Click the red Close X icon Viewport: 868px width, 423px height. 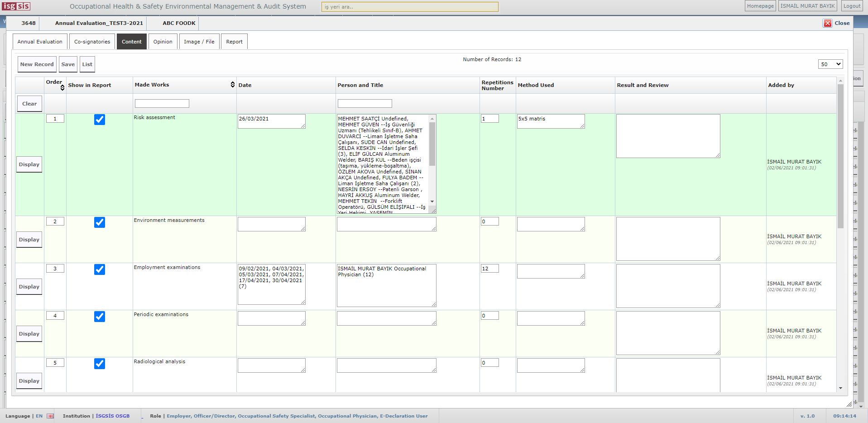pyautogui.click(x=827, y=23)
